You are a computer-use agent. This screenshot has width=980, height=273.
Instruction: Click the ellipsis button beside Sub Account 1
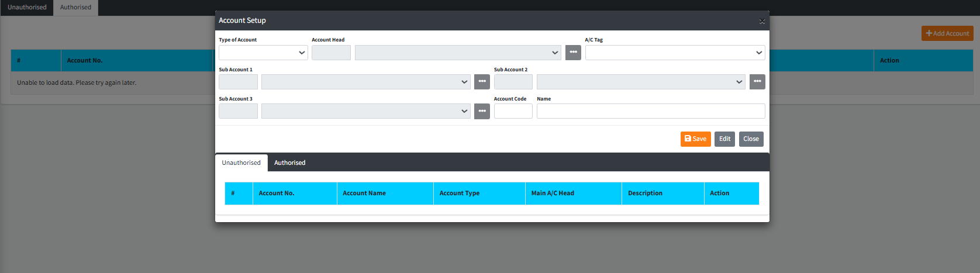(x=482, y=82)
